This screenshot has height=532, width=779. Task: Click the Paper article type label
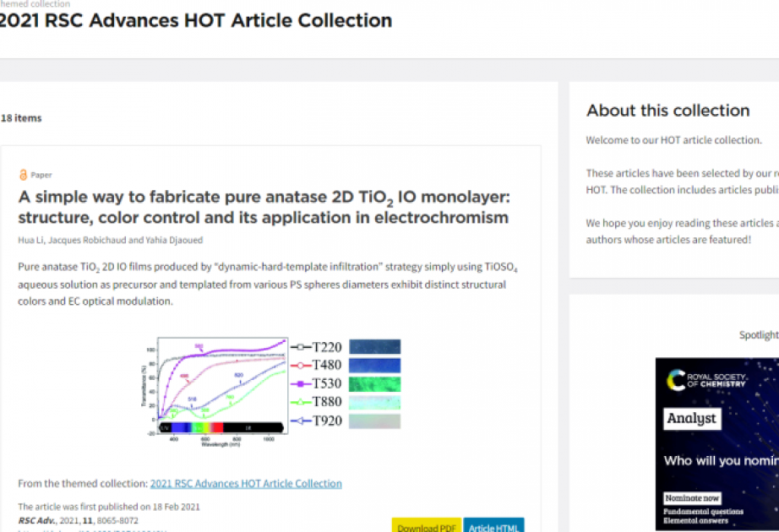(41, 175)
